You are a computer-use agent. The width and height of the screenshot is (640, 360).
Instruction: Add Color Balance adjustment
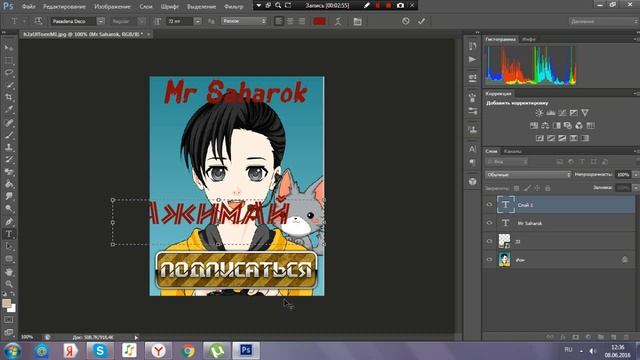pyautogui.click(x=545, y=125)
